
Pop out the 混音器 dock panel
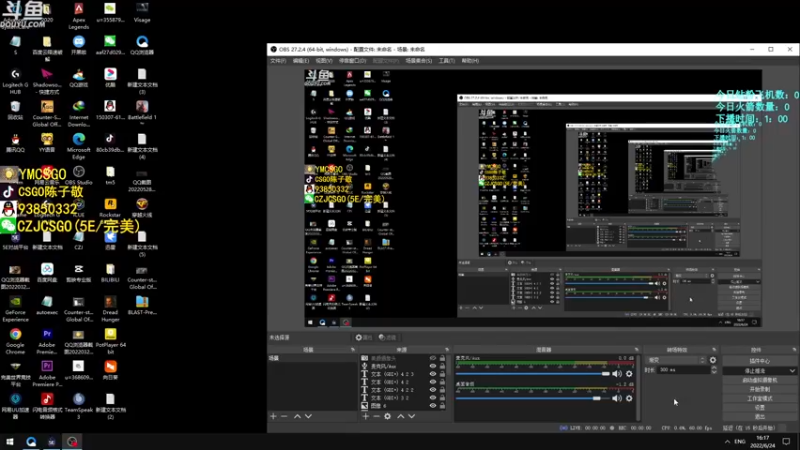(x=636, y=350)
